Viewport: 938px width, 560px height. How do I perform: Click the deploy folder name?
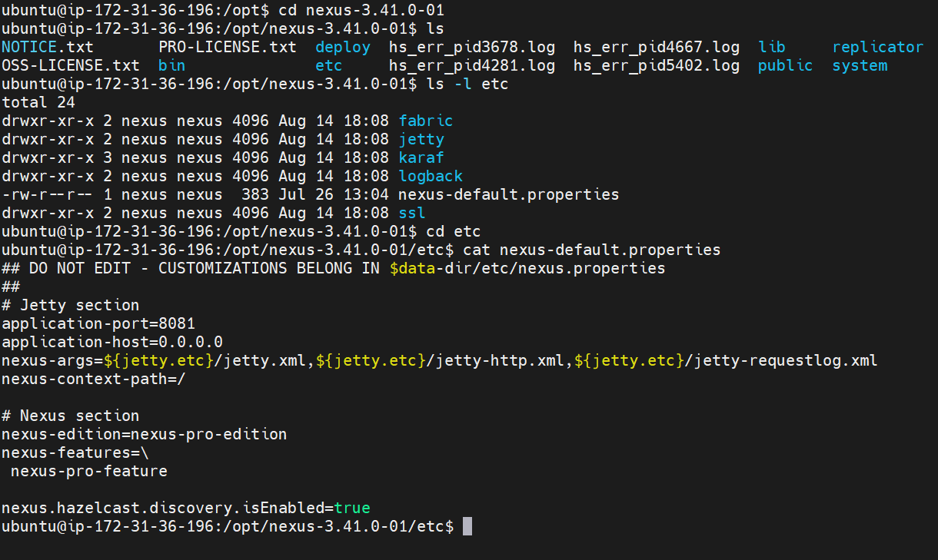pyautogui.click(x=343, y=47)
